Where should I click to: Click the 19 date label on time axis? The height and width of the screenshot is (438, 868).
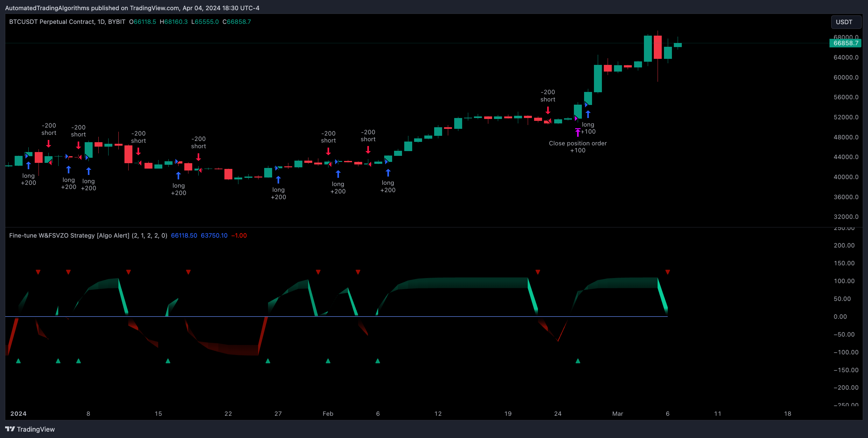[x=508, y=414]
